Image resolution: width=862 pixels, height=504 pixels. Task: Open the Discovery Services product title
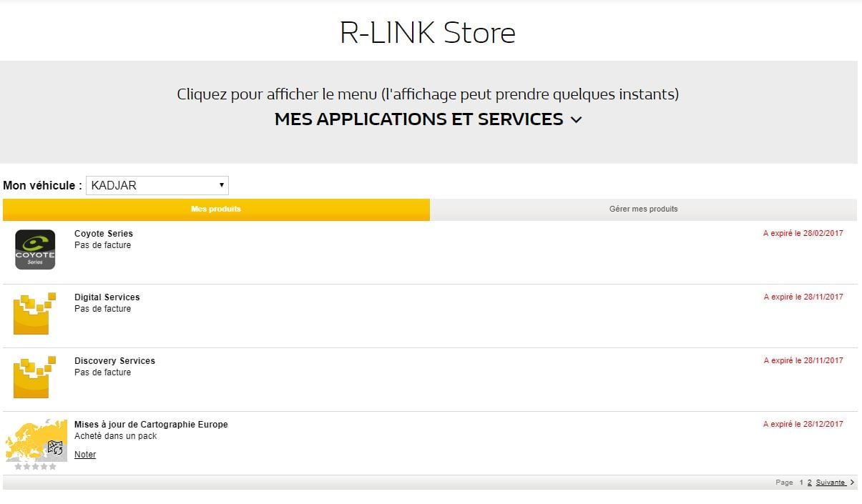click(x=114, y=361)
